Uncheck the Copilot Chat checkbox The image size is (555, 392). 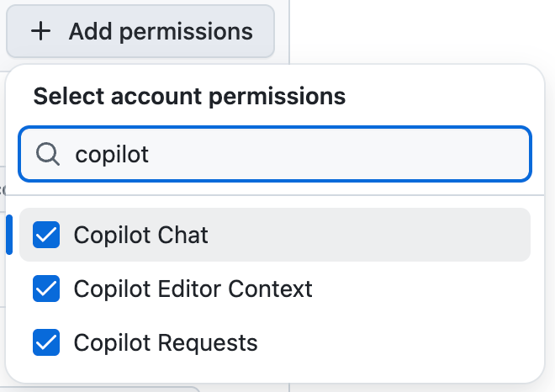(46, 235)
